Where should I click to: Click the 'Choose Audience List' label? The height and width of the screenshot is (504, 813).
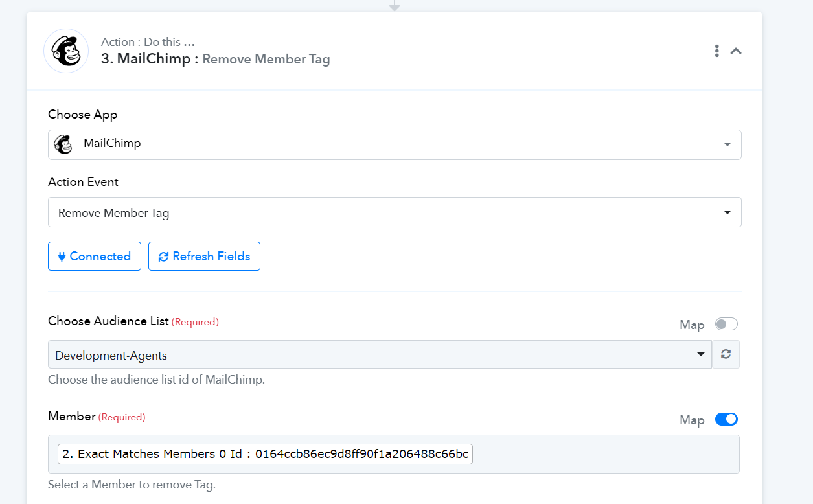pos(108,321)
